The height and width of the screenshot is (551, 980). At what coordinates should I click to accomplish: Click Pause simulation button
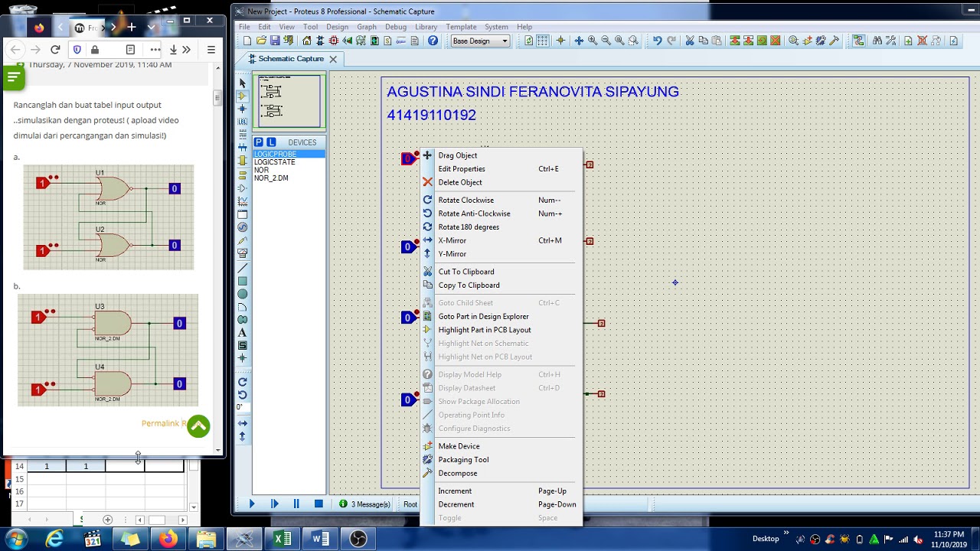[x=296, y=504]
